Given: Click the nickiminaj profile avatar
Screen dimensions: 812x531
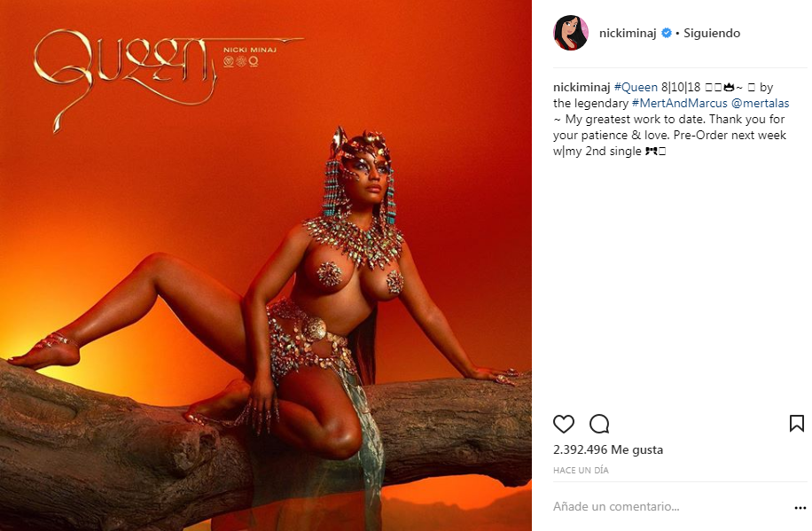Looking at the screenshot, I should click(x=571, y=33).
